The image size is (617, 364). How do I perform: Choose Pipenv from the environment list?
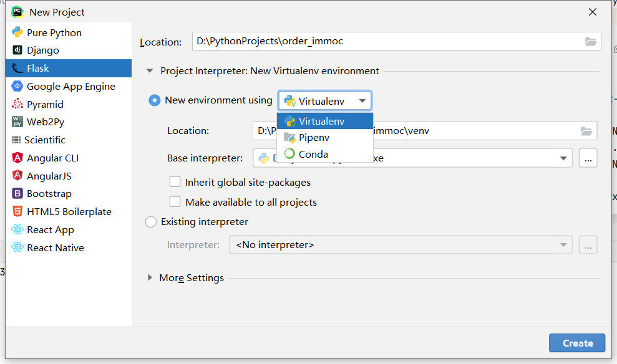(314, 138)
